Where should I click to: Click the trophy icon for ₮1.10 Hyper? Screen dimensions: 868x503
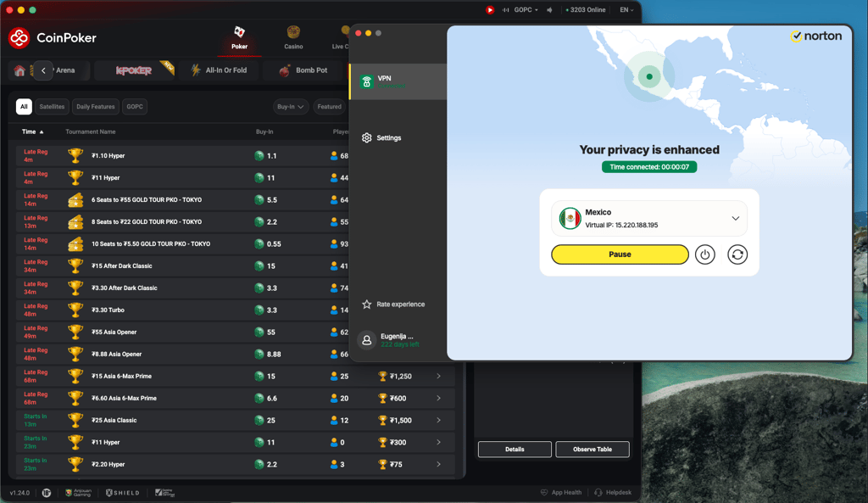pyautogui.click(x=75, y=156)
